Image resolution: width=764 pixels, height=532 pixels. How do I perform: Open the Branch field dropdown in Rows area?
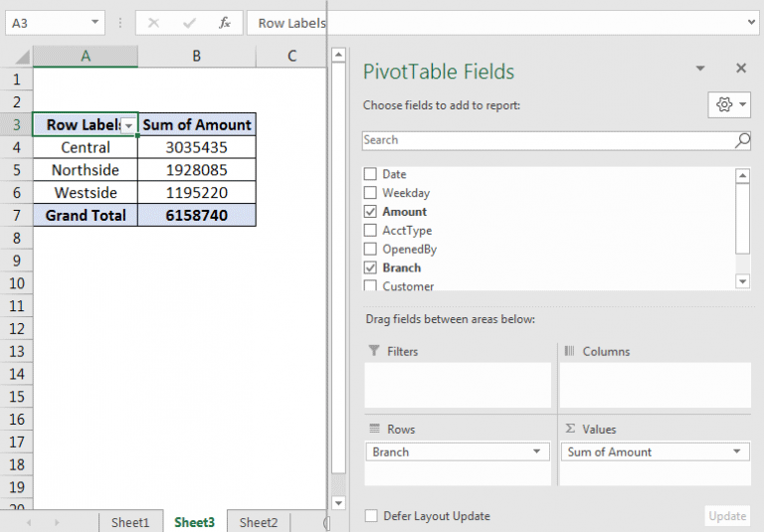click(x=536, y=451)
